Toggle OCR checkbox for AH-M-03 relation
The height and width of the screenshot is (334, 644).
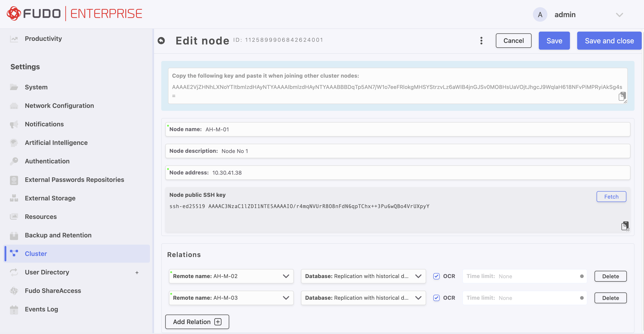tap(436, 298)
